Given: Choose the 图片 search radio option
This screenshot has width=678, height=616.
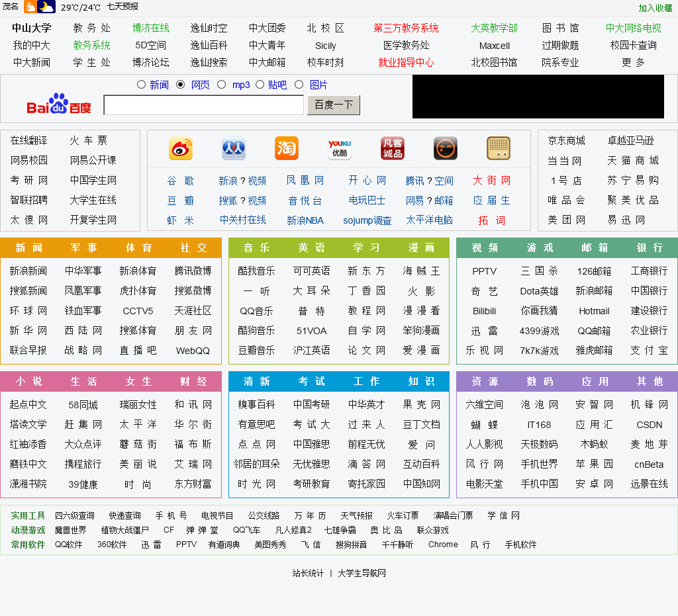Looking at the screenshot, I should 299,85.
